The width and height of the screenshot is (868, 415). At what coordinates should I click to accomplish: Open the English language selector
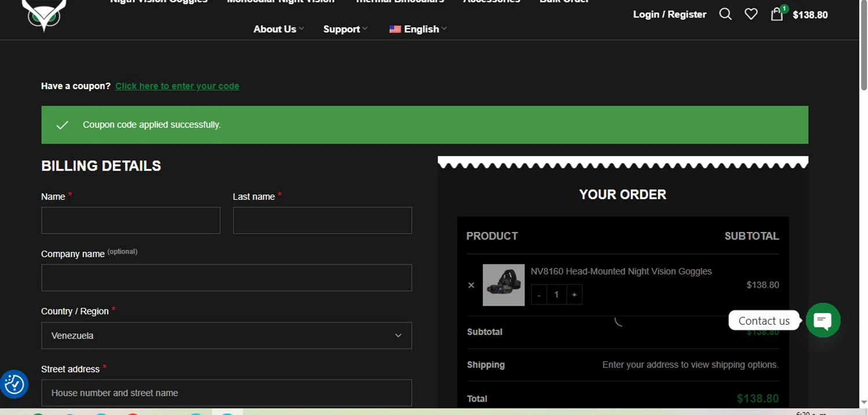(418, 29)
